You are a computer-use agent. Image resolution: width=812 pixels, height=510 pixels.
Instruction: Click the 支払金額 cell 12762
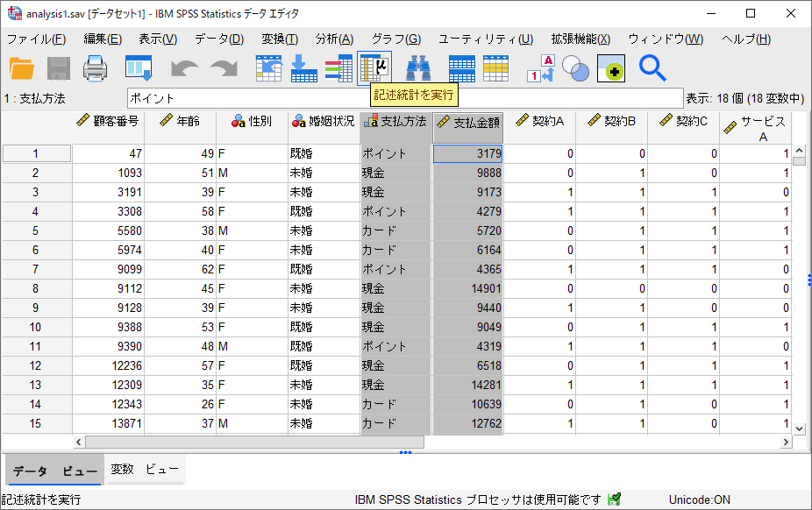pos(467,423)
